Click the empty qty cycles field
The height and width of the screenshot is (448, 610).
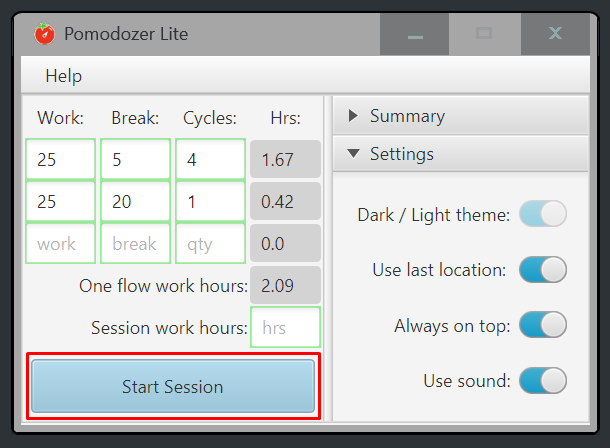pos(210,243)
